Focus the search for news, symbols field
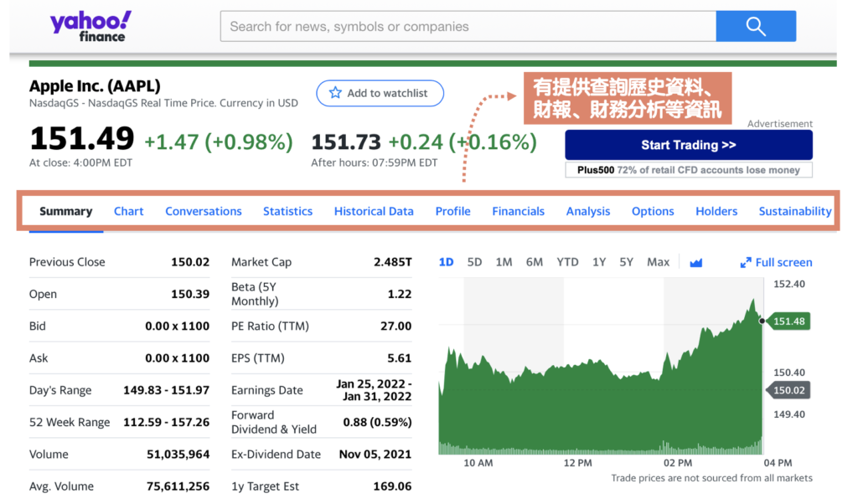858x504 pixels. (x=468, y=26)
